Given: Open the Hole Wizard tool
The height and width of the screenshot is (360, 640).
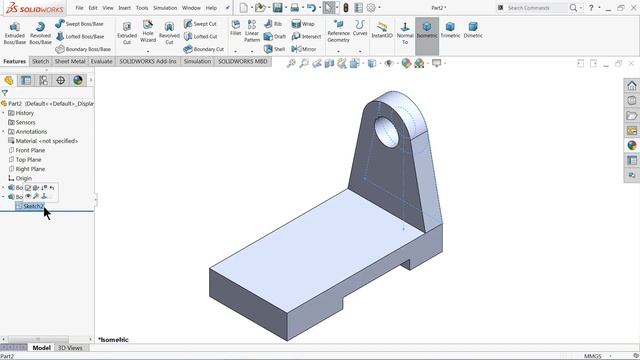Looking at the screenshot, I should pyautogui.click(x=148, y=32).
